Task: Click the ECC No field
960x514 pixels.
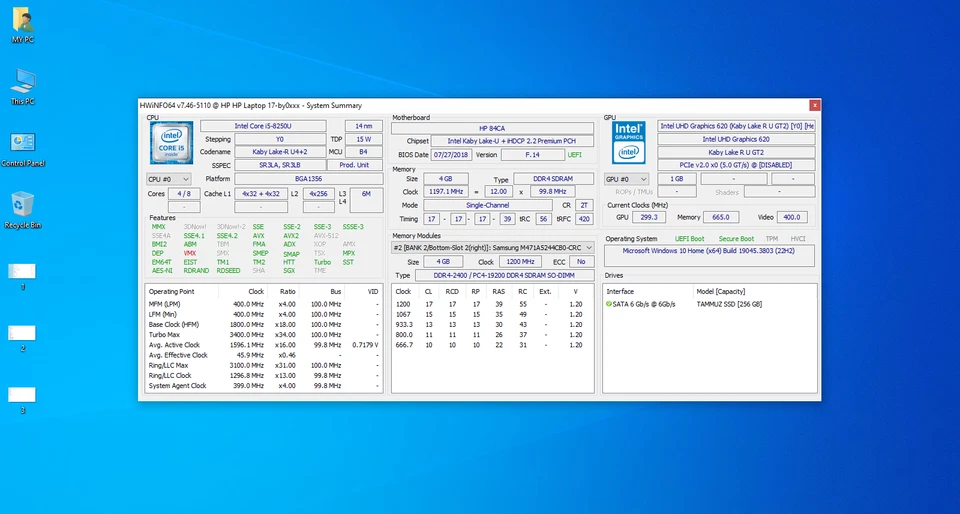Action: coord(581,262)
